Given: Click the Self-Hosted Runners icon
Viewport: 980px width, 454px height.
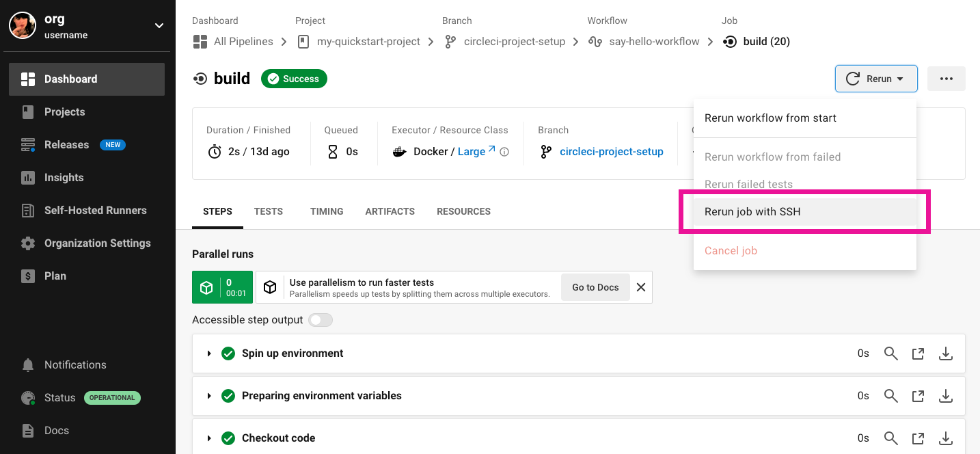Looking at the screenshot, I should pyautogui.click(x=28, y=211).
